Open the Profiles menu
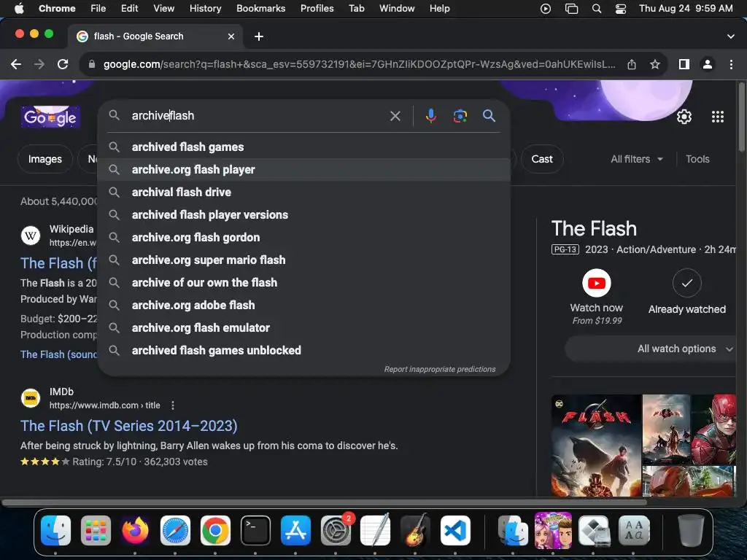 (317, 9)
